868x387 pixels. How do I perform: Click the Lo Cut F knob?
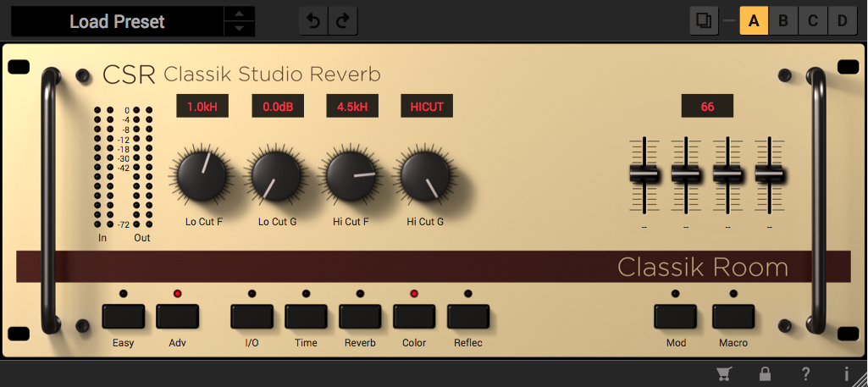tap(202, 177)
